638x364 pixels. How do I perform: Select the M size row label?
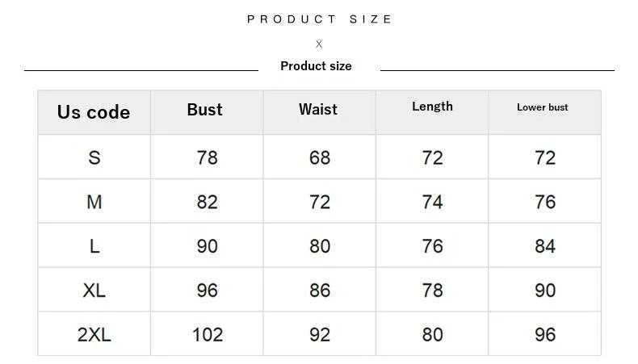[94, 202]
